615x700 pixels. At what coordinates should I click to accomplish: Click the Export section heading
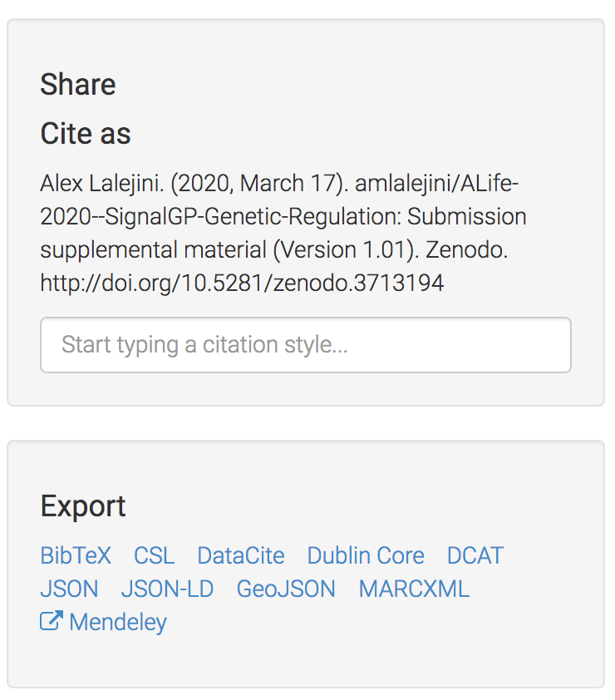click(x=83, y=505)
